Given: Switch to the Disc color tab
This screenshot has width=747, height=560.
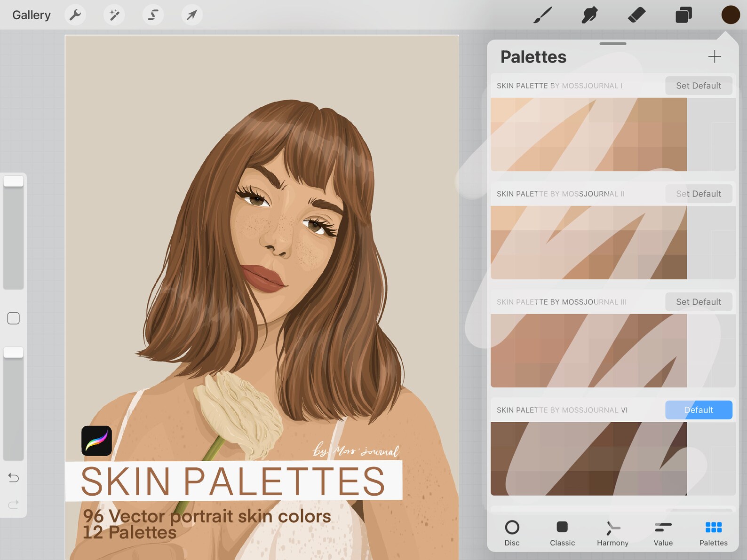Looking at the screenshot, I should pyautogui.click(x=512, y=533).
